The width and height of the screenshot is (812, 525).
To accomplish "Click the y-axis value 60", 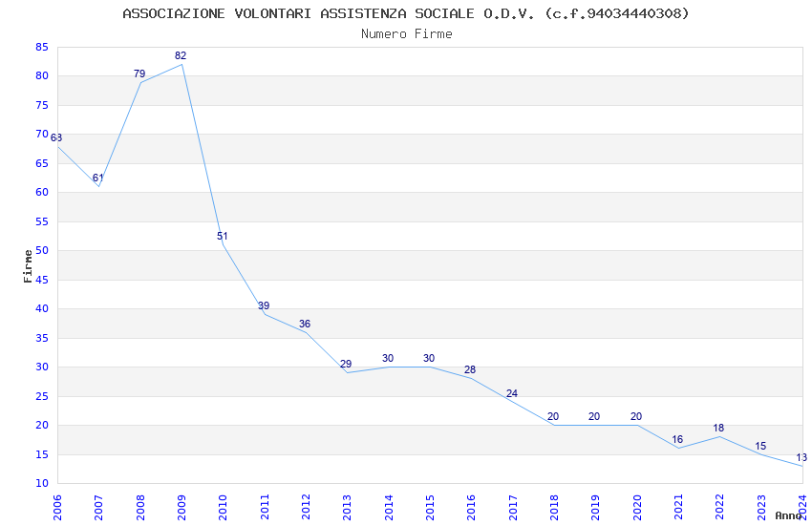I will tap(42, 192).
